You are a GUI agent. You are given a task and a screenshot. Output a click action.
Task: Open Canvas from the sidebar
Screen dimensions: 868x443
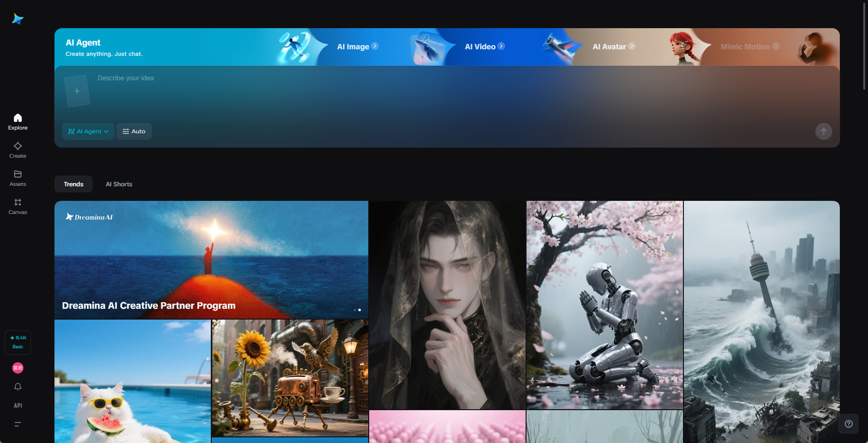coord(17,206)
